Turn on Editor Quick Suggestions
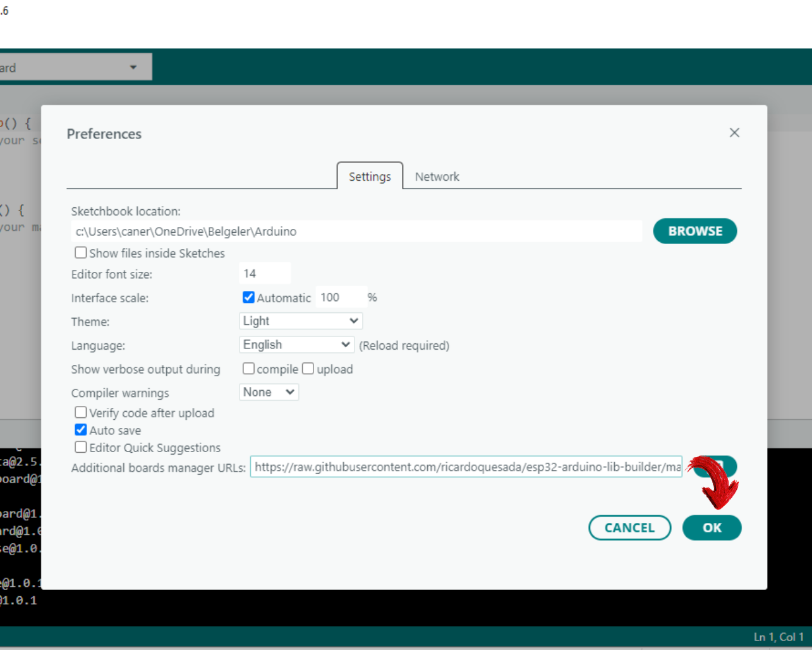The height and width of the screenshot is (650, 812). click(x=81, y=447)
